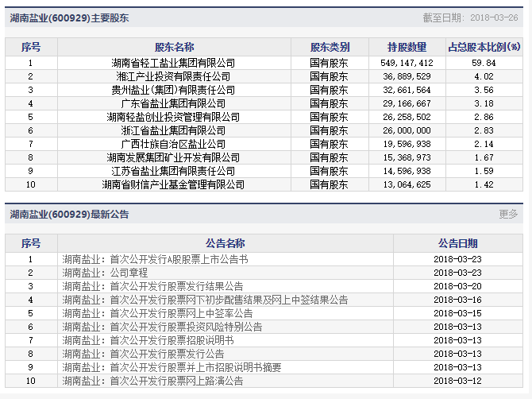Select shareholder 湖南省轻工盐业集团有限公司
The image size is (532, 399).
click(173, 63)
